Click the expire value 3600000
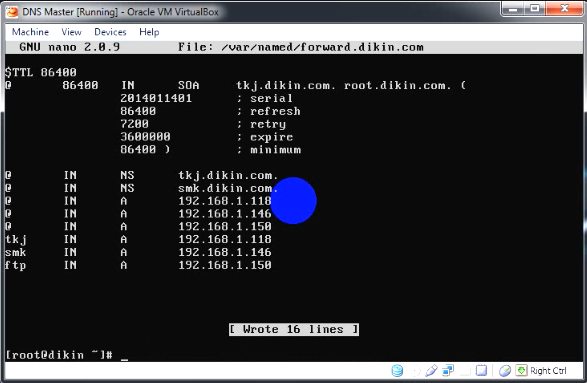 (145, 137)
